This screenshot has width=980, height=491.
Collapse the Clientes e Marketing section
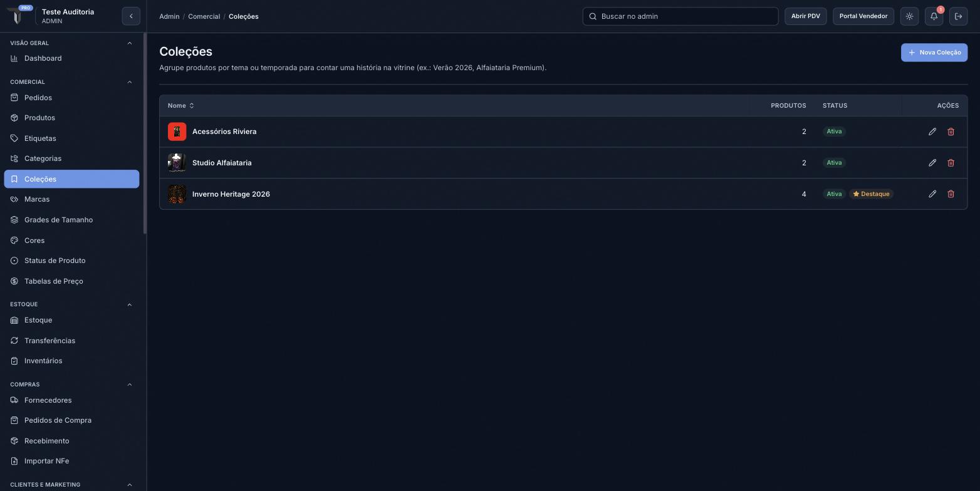coord(130,485)
